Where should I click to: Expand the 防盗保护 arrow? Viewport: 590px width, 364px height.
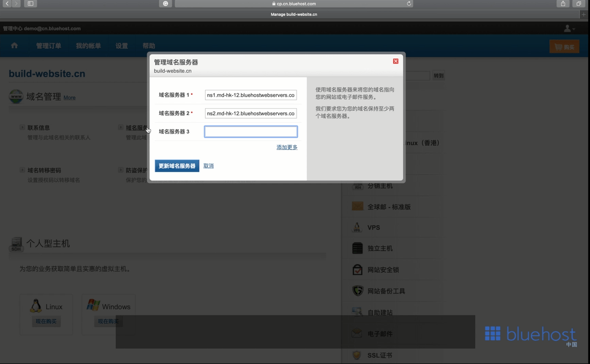[x=121, y=170]
